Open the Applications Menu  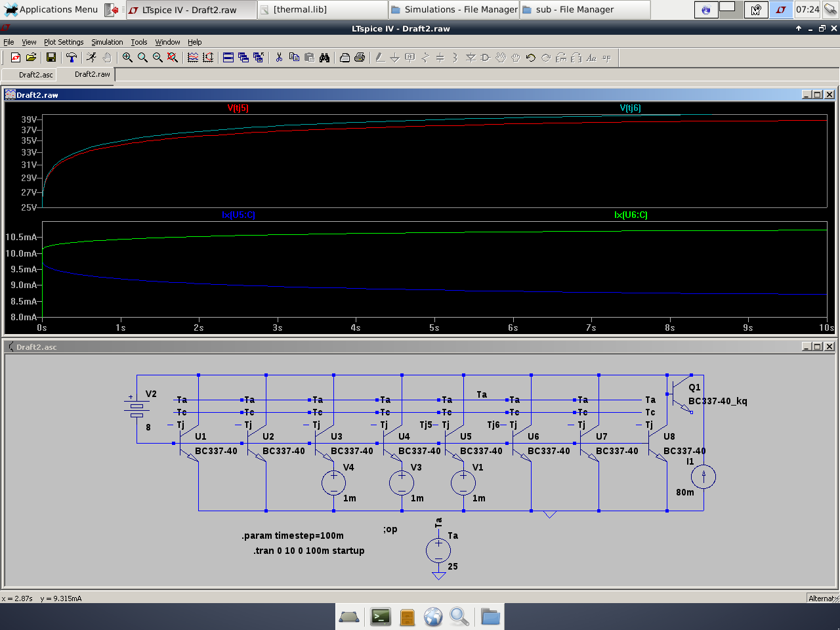(51, 9)
